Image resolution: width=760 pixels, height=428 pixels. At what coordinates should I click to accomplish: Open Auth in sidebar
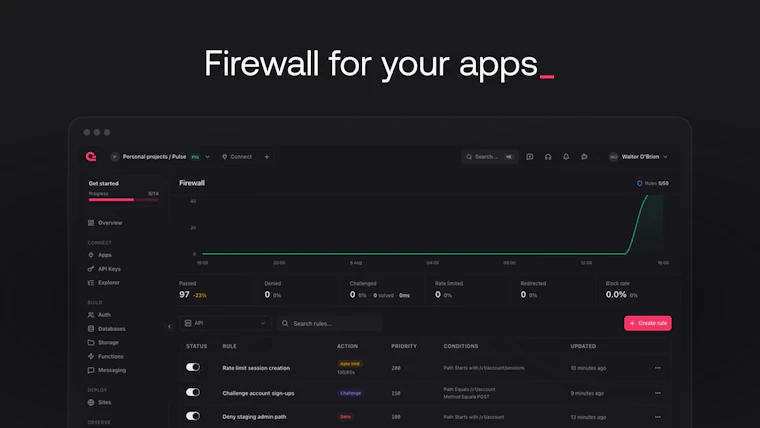click(x=99, y=315)
